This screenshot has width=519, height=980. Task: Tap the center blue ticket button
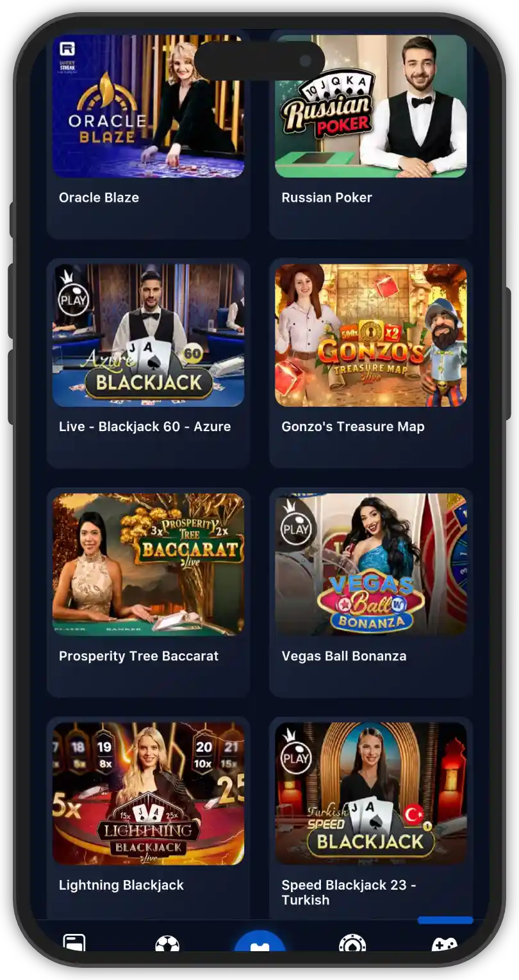[259, 943]
